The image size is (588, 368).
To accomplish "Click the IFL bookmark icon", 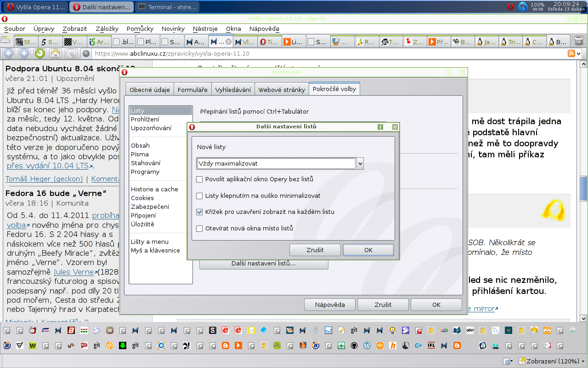I will (x=431, y=345).
